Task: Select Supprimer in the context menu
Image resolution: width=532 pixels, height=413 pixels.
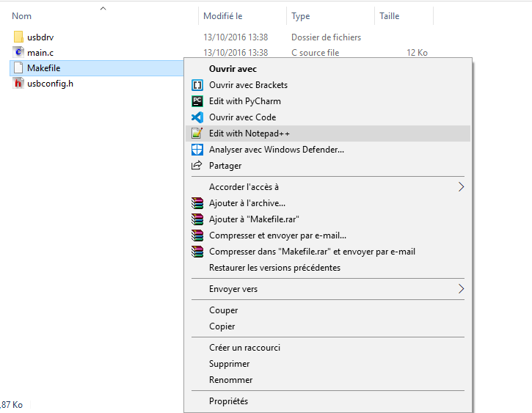Action: 229,364
